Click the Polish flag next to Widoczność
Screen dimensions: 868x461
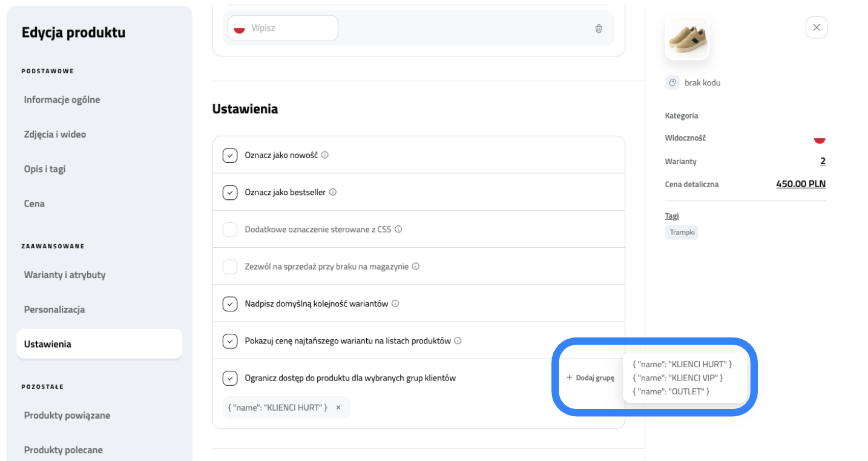819,138
